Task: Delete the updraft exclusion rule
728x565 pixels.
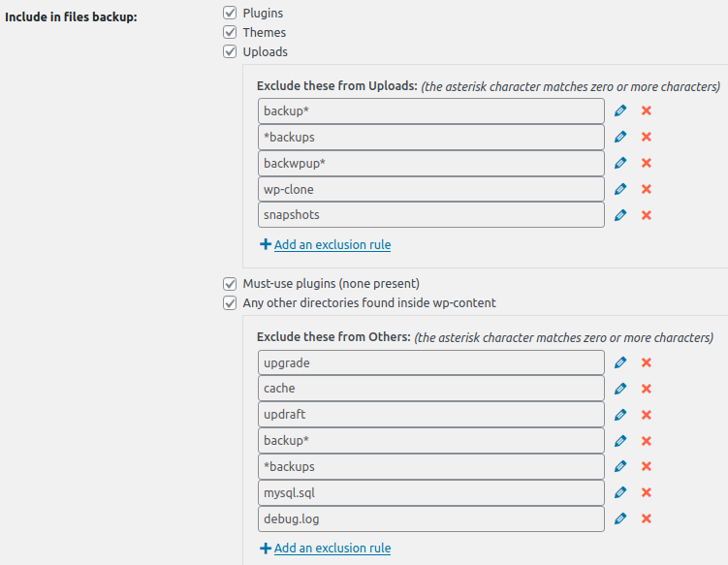Action: tap(647, 415)
